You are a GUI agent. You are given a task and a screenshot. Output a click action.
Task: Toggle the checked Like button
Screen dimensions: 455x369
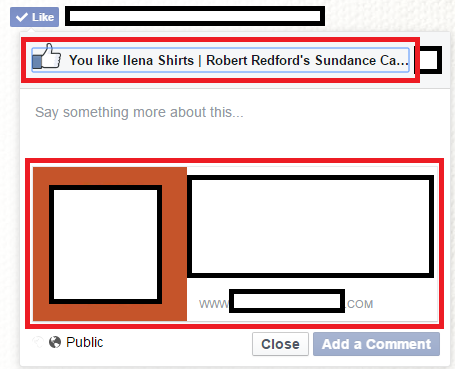[x=34, y=17]
